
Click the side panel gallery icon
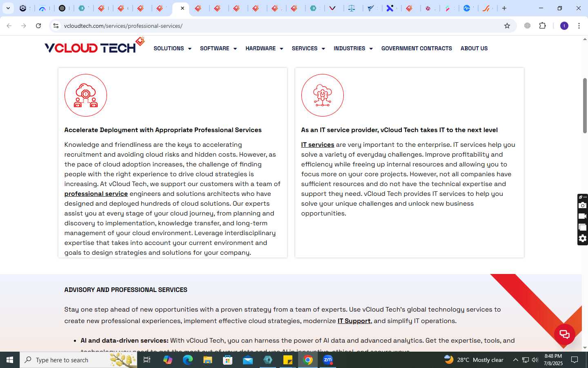tap(583, 227)
